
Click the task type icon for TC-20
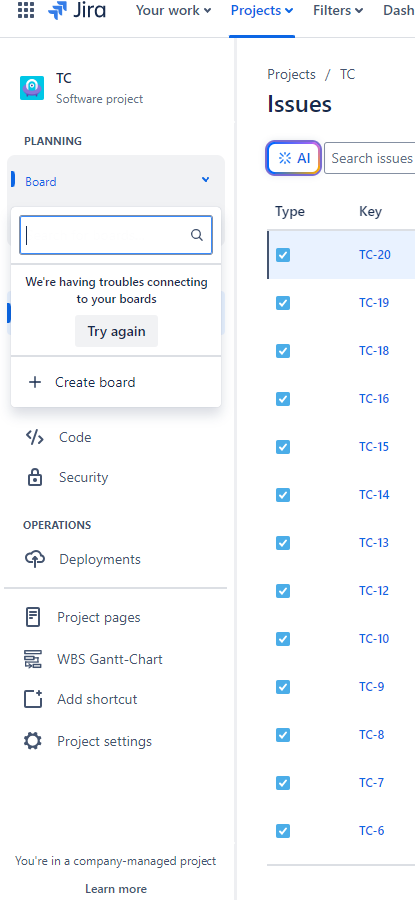coord(283,255)
